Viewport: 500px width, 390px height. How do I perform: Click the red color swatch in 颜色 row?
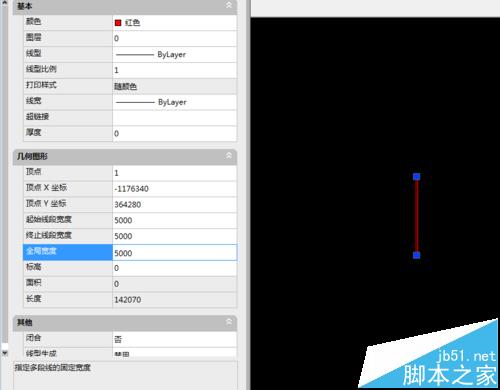(x=118, y=23)
